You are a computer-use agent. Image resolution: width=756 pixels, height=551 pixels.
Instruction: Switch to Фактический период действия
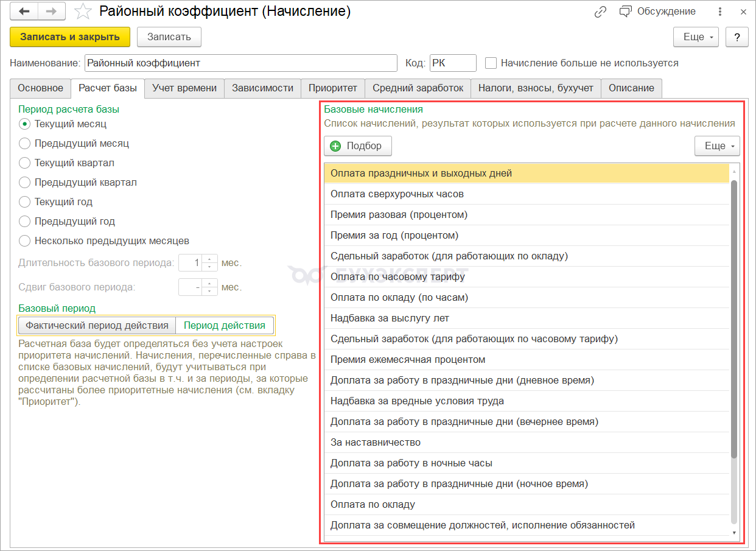[97, 325]
